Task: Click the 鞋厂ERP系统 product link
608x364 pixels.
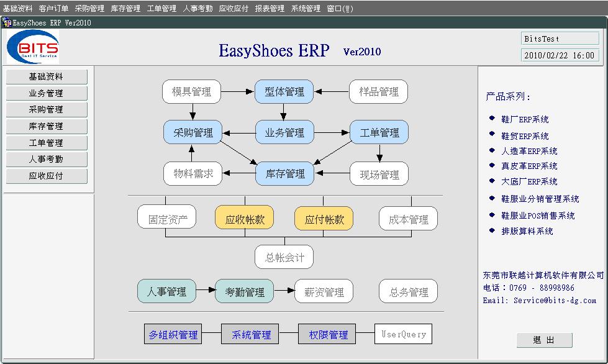Action: (x=525, y=119)
